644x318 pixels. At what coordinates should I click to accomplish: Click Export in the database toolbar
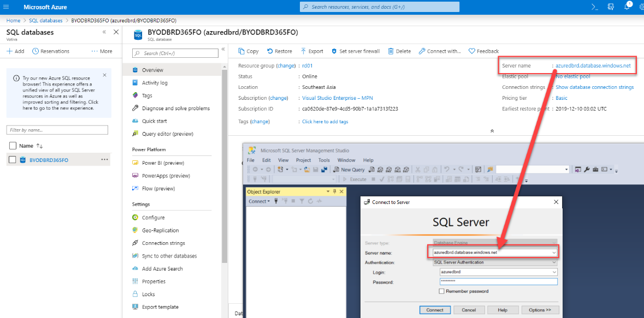point(312,51)
